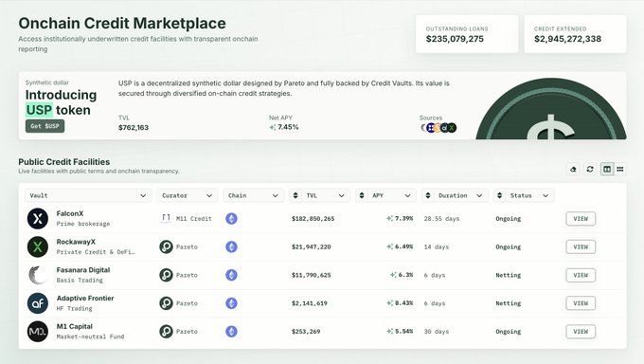
Task: Click the sparkle icon beside Net APY 7.45%
Action: click(x=273, y=127)
